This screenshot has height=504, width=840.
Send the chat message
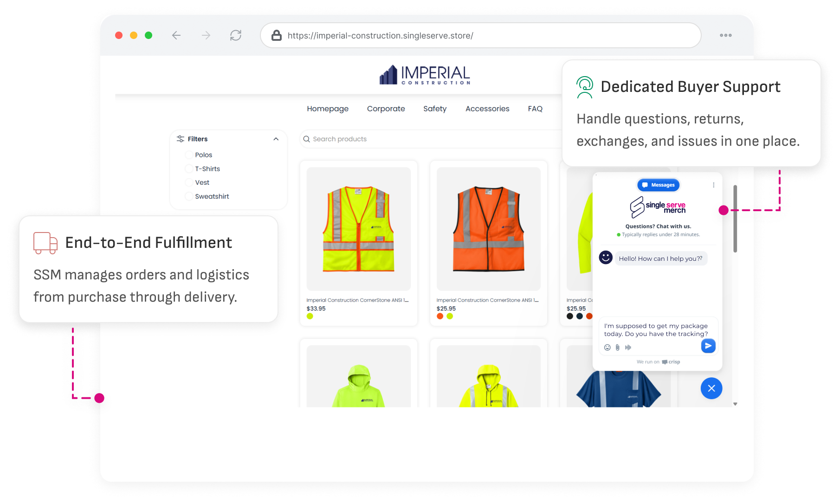tap(708, 346)
